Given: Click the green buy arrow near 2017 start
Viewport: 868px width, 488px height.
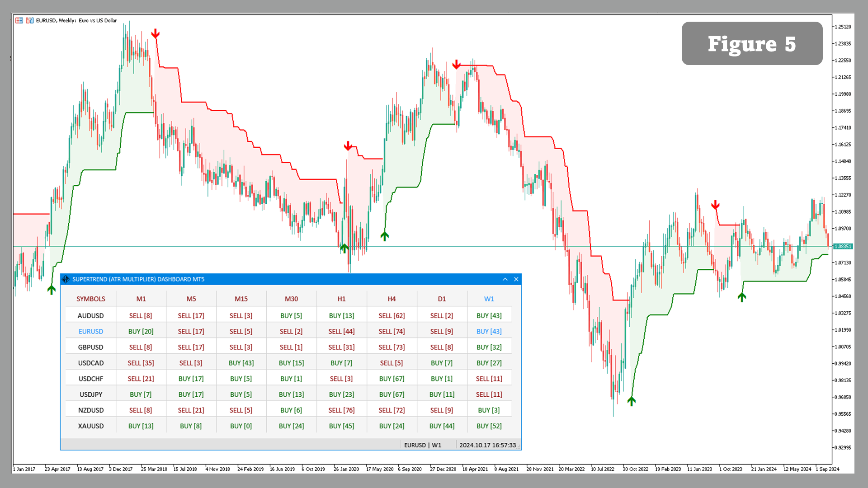Looking at the screenshot, I should 52,290.
